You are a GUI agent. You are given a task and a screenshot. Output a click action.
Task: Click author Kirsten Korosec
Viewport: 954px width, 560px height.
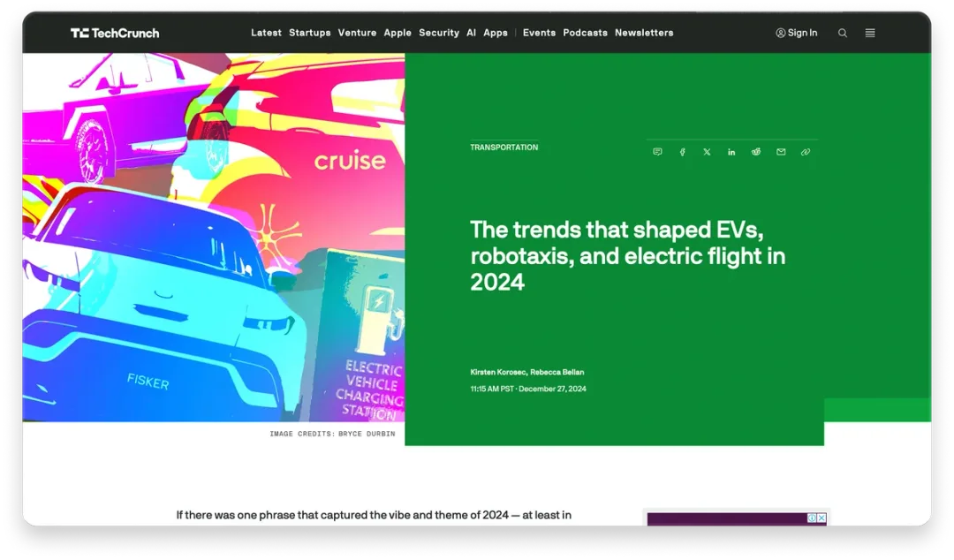[x=496, y=372]
